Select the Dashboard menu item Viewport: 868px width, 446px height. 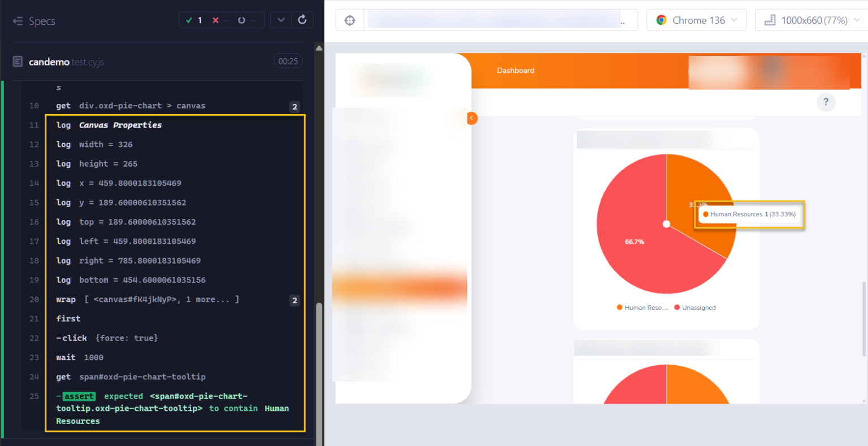tap(515, 70)
